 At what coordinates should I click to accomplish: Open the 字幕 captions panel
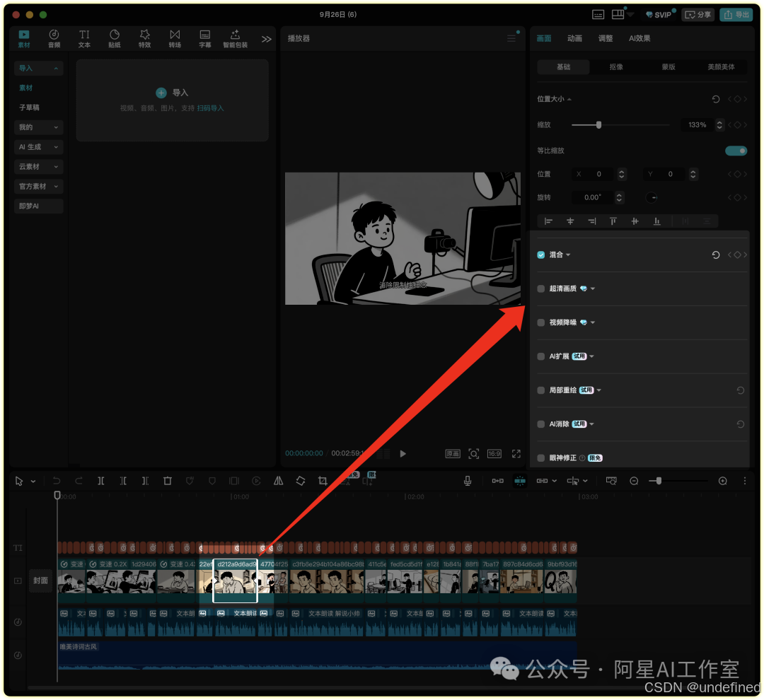click(x=205, y=38)
